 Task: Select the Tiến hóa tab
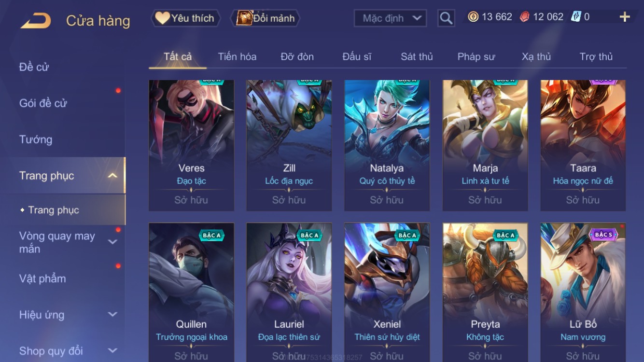click(237, 56)
